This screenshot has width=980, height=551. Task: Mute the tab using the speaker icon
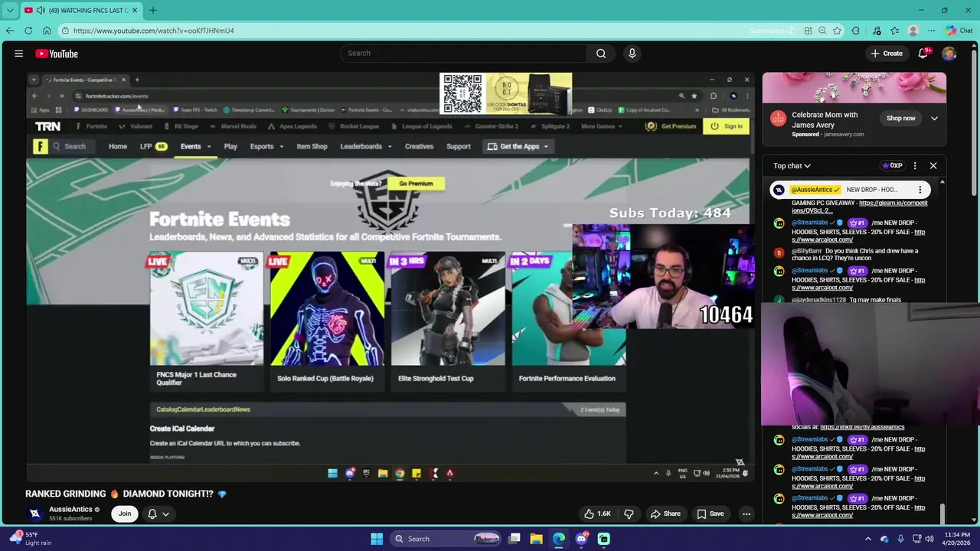40,10
